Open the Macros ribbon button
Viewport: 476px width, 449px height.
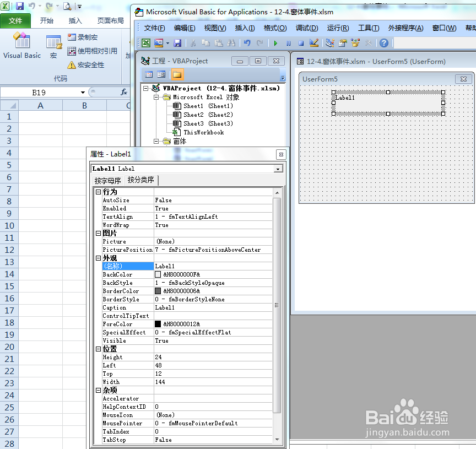point(54,46)
